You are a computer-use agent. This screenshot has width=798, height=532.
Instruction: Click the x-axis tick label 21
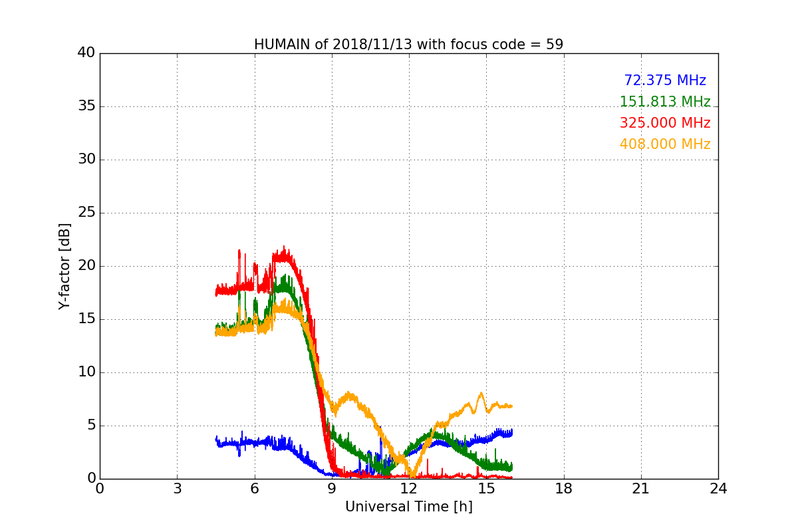coord(641,489)
